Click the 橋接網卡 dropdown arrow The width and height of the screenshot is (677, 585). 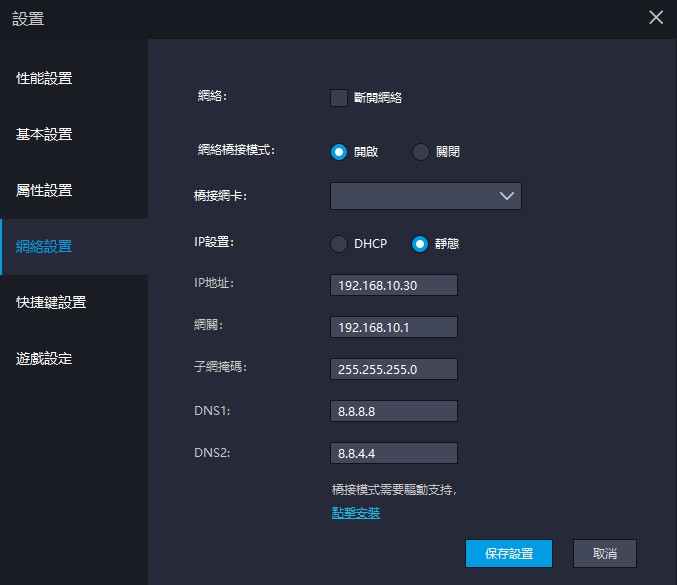click(506, 196)
